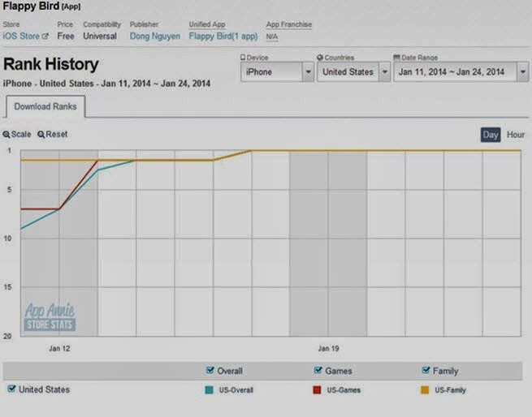Click the Flappy Bird app title
The width and height of the screenshot is (532, 417).
click(x=31, y=6)
